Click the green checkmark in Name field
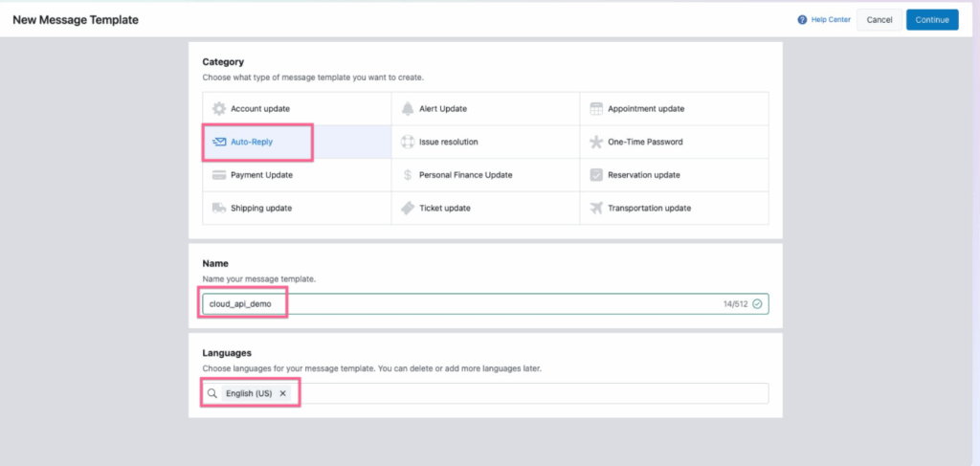Image resolution: width=980 pixels, height=466 pixels. pyautogui.click(x=757, y=304)
